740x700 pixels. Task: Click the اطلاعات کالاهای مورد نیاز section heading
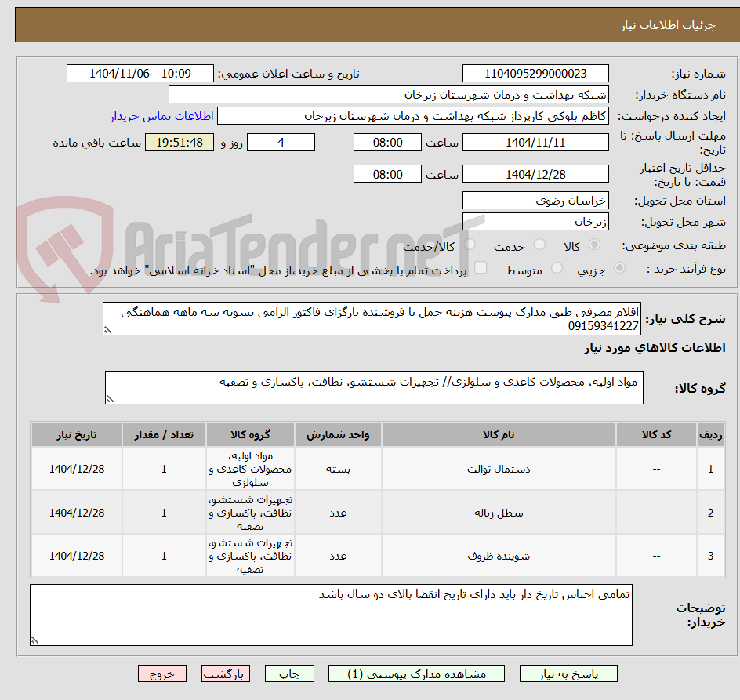655,348
